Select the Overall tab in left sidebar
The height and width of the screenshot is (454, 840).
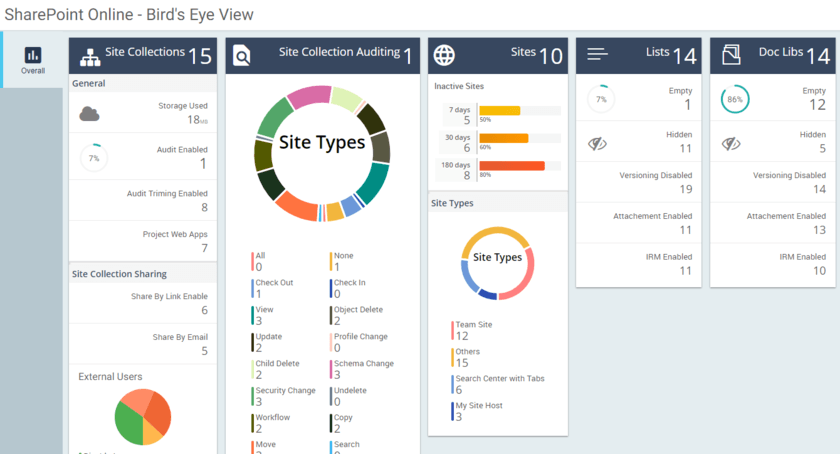[33, 60]
